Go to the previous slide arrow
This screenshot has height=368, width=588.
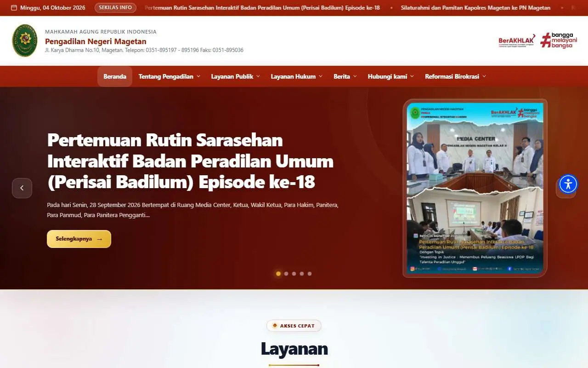[22, 188]
